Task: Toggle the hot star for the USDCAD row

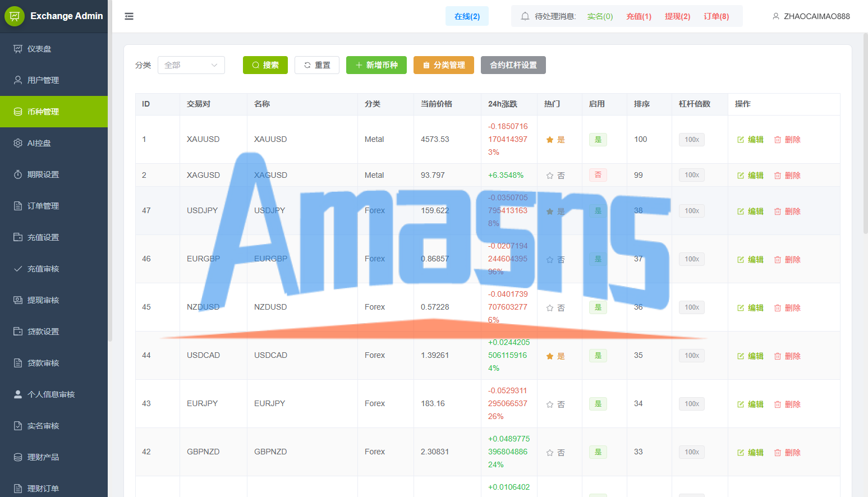Action: [x=550, y=356]
